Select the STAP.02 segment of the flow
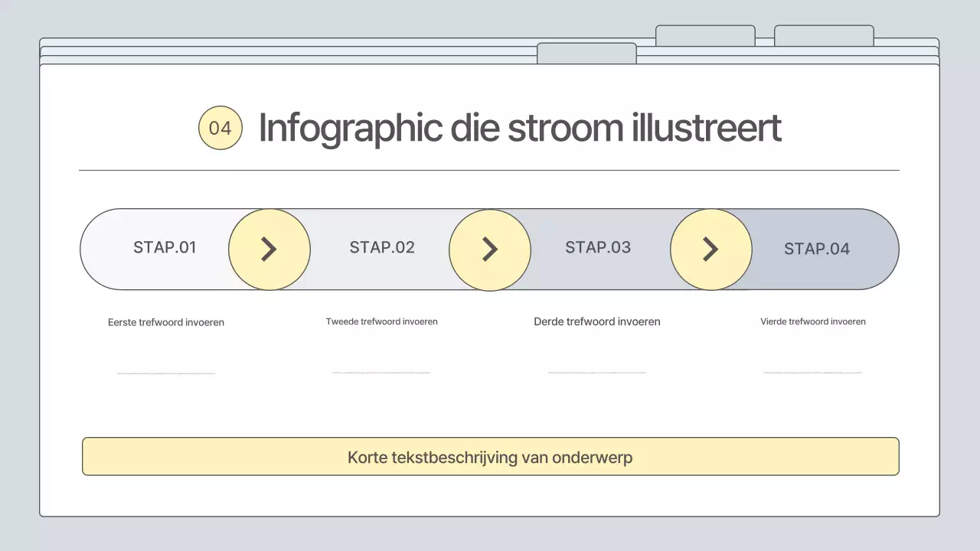Image resolution: width=980 pixels, height=551 pixels. (381, 248)
